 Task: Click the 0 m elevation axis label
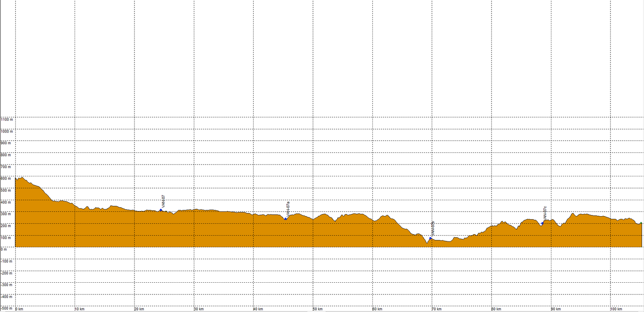pyautogui.click(x=4, y=249)
